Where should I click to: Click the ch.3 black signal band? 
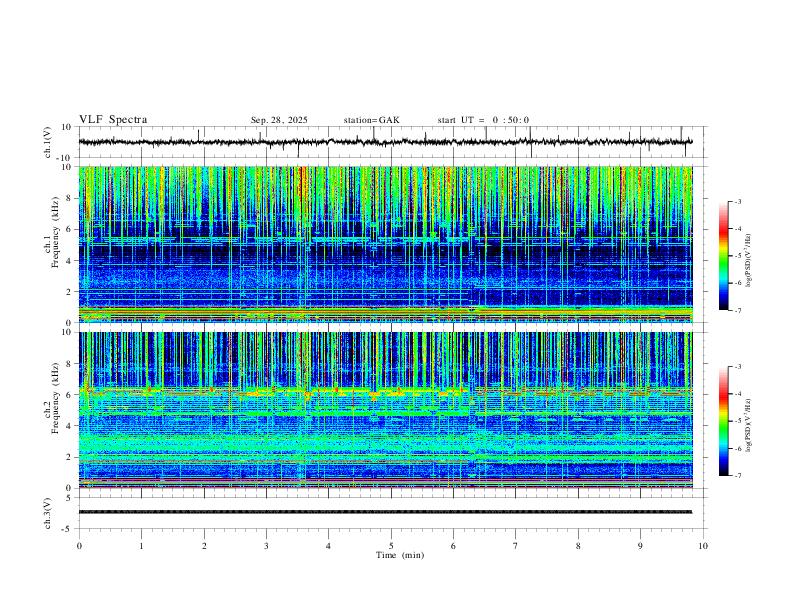[385, 512]
